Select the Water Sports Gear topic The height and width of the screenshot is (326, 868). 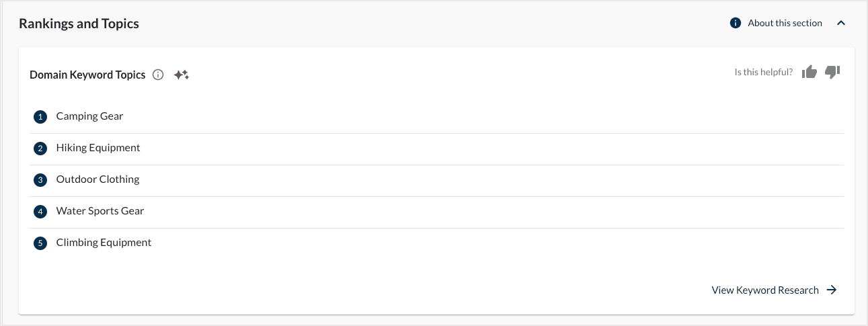pos(100,211)
